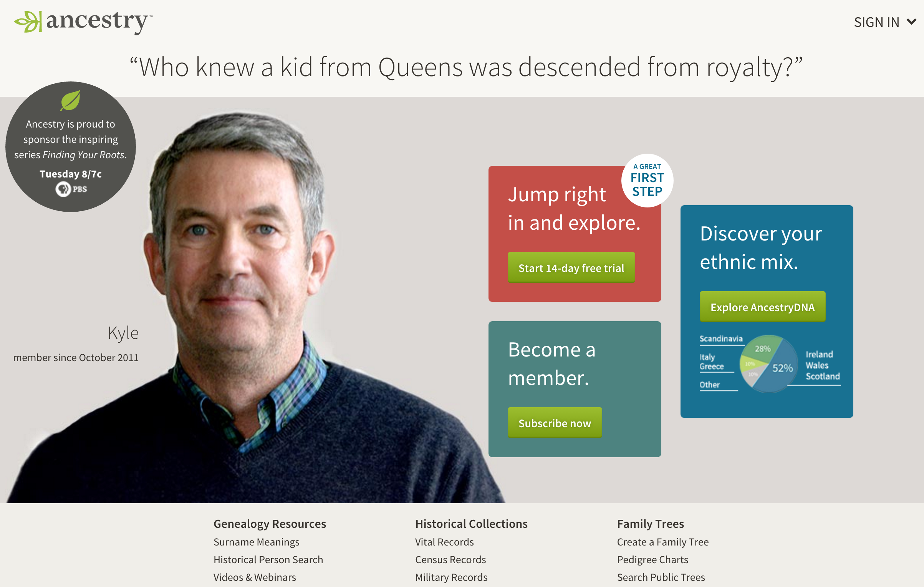Click the member since October 2011 text
Image resolution: width=924 pixels, height=587 pixels.
pyautogui.click(x=76, y=357)
